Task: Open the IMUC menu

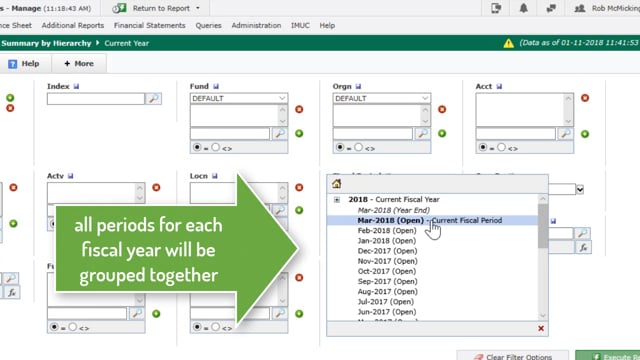Action: click(300, 25)
